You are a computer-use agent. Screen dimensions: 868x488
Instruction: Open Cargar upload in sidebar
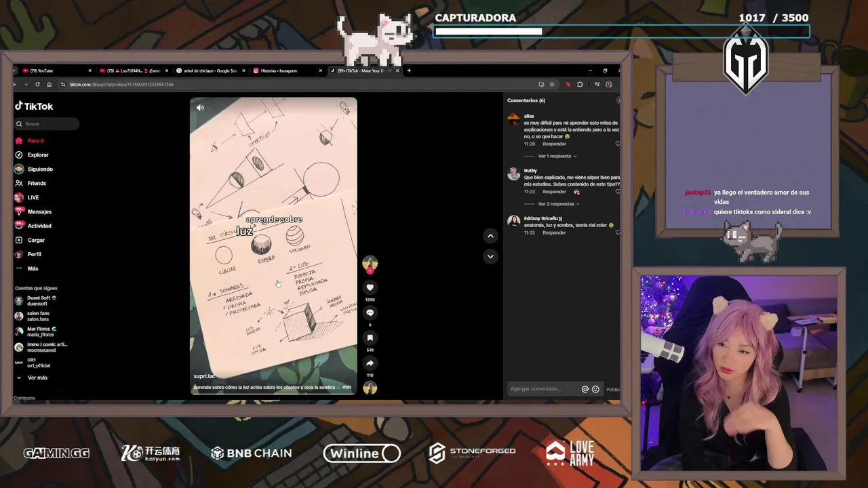click(30, 240)
